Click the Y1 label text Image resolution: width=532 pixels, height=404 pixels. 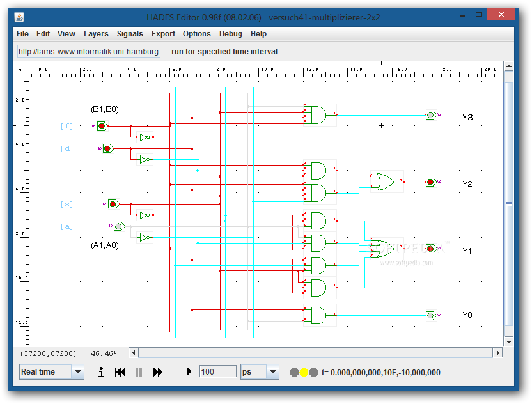[x=467, y=251]
